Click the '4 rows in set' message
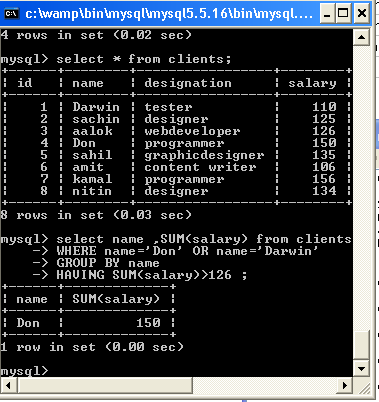This screenshot has height=402, width=379. click(96, 35)
